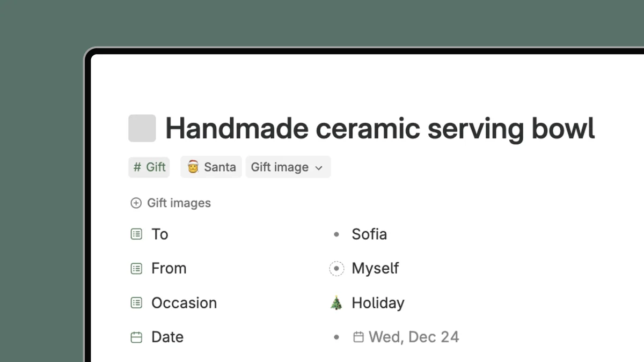Select the Holiday occasion value

[x=377, y=302]
